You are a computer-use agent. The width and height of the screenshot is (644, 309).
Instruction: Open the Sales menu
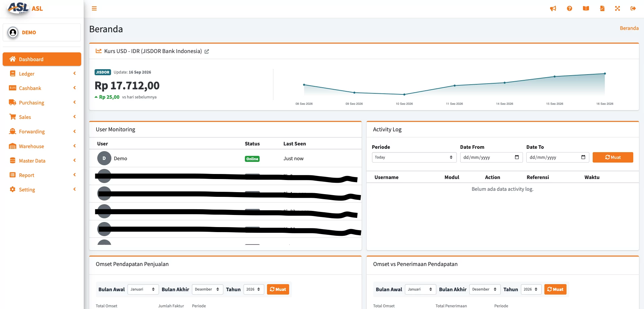coord(42,117)
